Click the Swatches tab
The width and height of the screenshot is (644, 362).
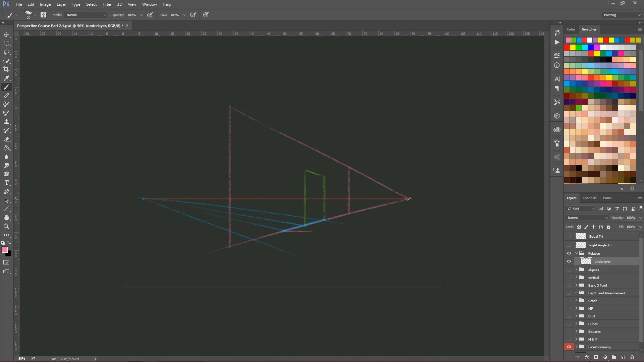[589, 29]
